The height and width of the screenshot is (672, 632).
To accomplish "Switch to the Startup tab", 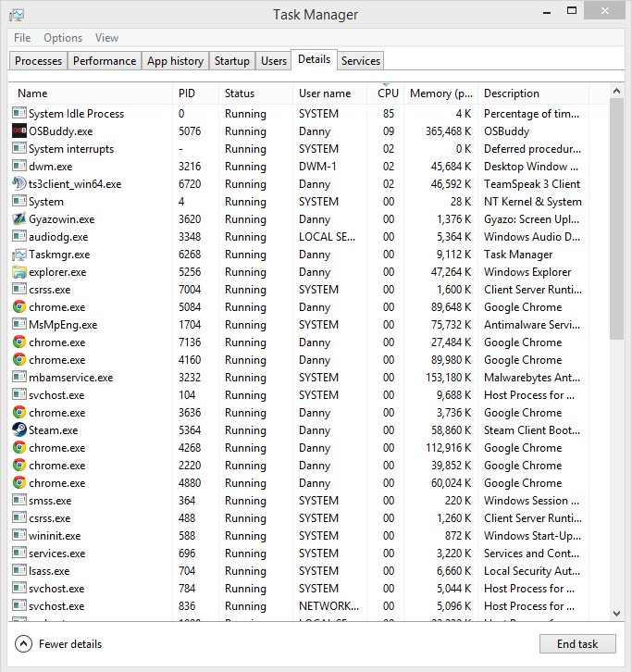I will click(232, 61).
